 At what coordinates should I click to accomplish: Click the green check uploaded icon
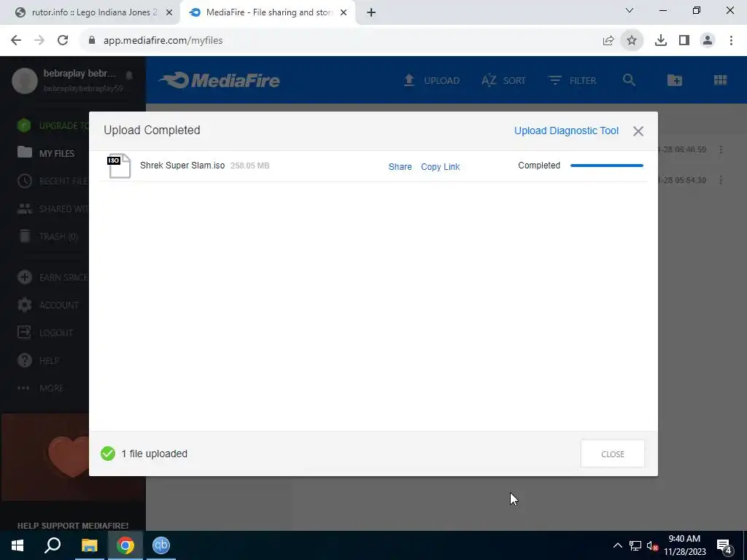coord(108,454)
